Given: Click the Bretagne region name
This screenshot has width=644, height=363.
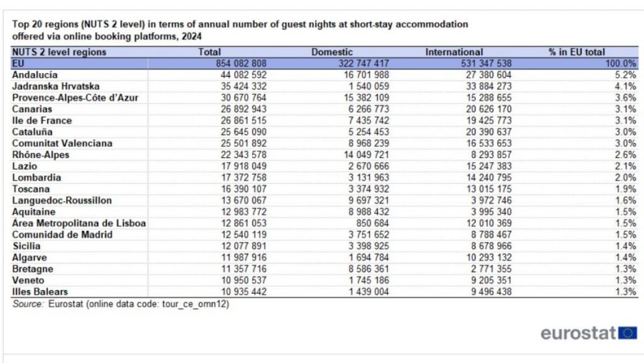Looking at the screenshot, I should click(33, 269).
